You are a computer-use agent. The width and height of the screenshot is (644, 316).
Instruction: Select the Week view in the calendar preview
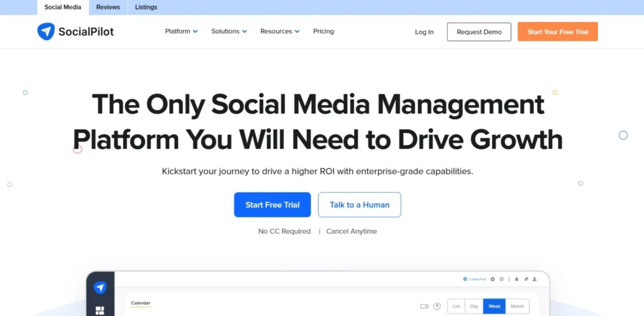494,306
